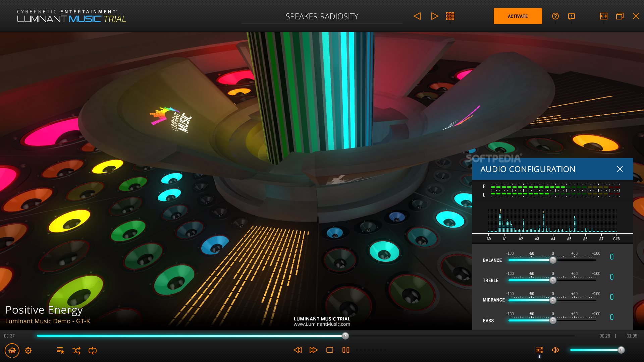Open the scene grid selector
The image size is (644, 362).
click(x=450, y=16)
